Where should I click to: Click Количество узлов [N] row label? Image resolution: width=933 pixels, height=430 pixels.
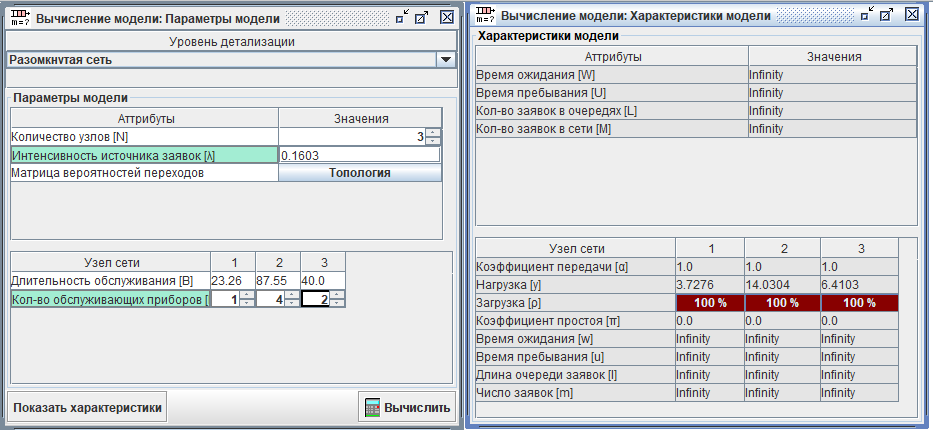point(145,137)
